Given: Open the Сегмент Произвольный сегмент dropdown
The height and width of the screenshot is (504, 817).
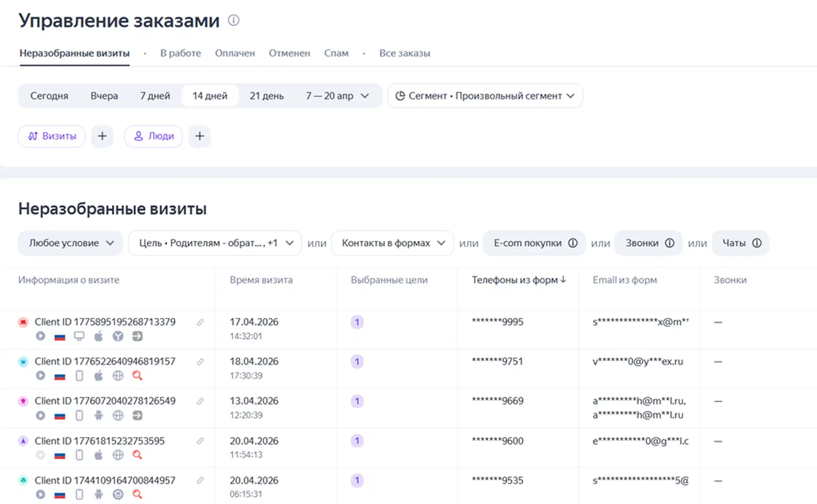Looking at the screenshot, I should pos(485,96).
